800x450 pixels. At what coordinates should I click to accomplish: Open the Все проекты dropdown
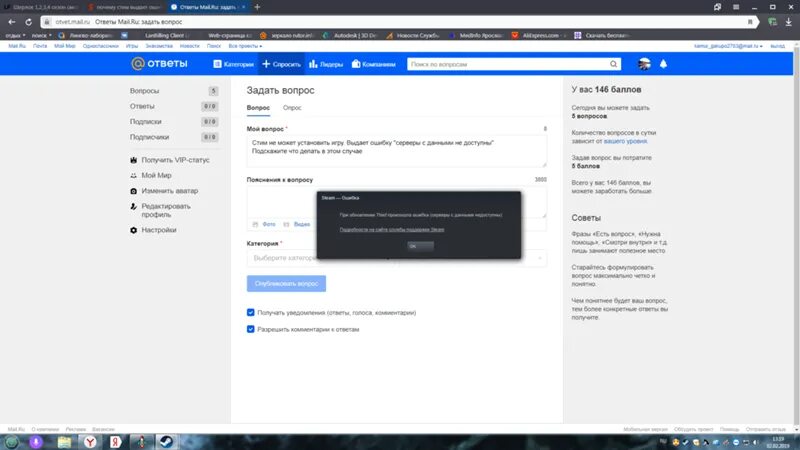(x=245, y=46)
